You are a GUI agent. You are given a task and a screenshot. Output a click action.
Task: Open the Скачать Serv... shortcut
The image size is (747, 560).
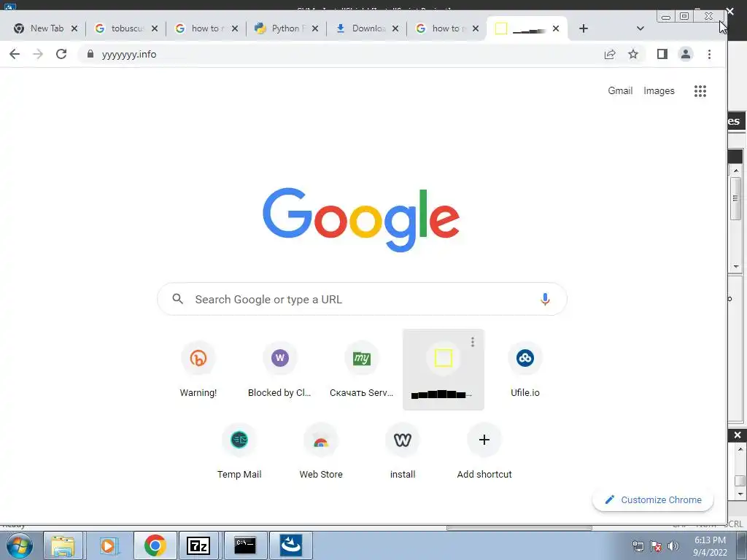click(362, 370)
